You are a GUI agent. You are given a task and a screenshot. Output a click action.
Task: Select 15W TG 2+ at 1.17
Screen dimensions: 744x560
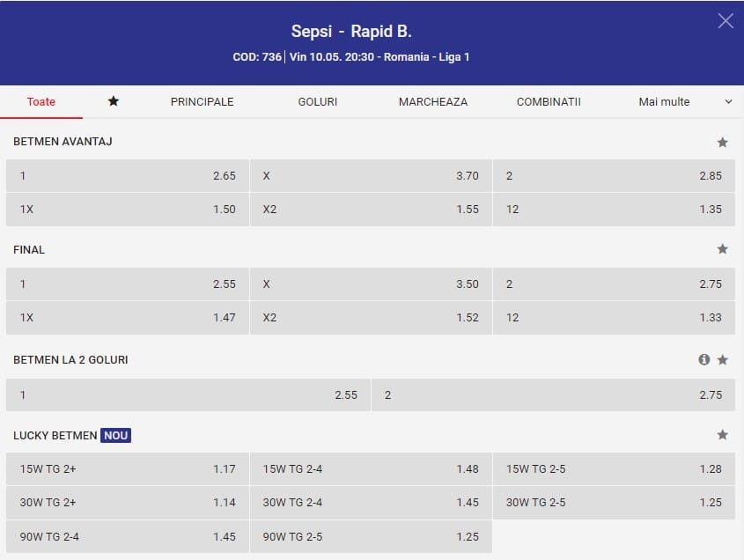click(127, 469)
